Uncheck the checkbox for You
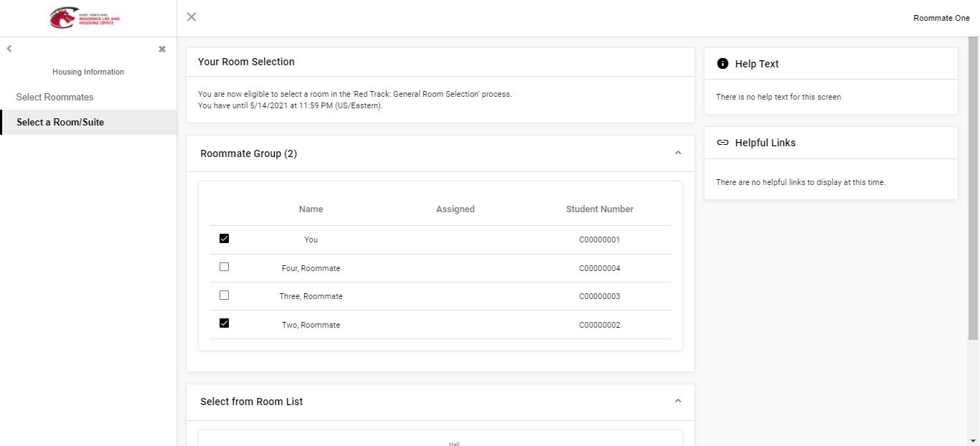This screenshot has width=980, height=446. 224,239
